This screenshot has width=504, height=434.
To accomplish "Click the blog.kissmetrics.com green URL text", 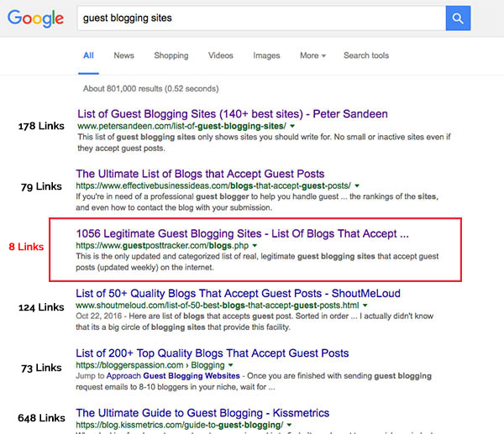I will point(180,425).
